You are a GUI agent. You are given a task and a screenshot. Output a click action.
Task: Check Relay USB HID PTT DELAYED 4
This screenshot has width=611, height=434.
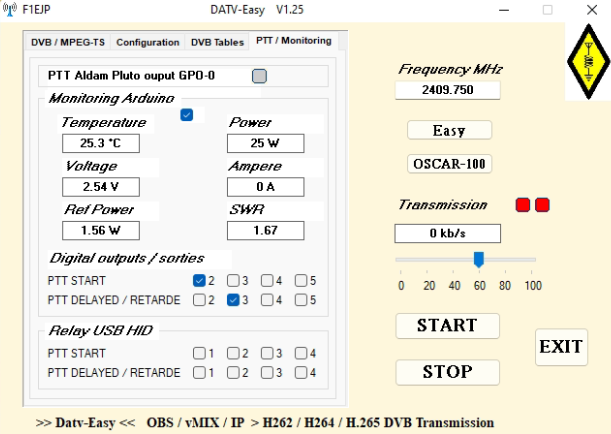click(302, 372)
